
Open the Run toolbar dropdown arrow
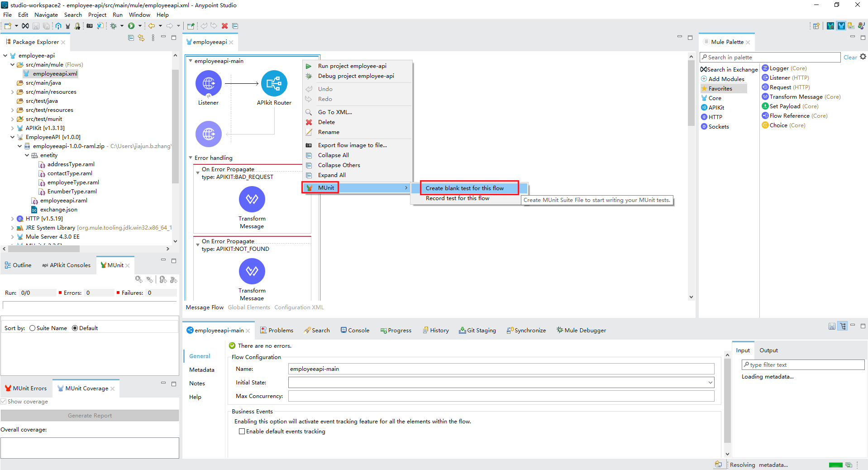tap(140, 26)
